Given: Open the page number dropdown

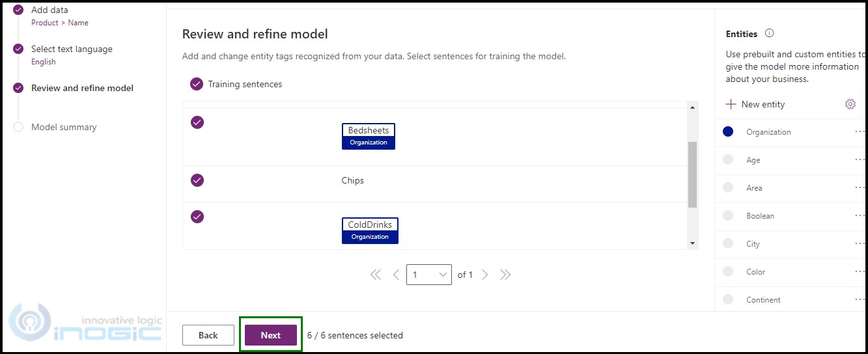Looking at the screenshot, I should pyautogui.click(x=429, y=275).
